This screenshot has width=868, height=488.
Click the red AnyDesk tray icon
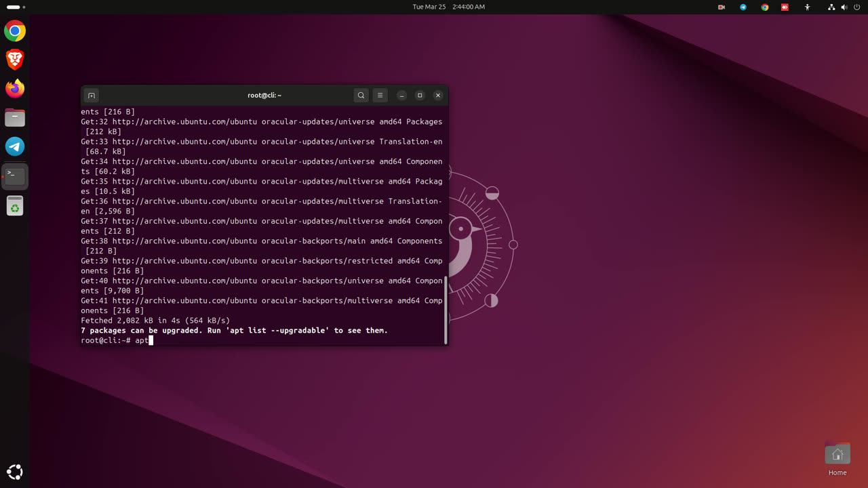click(785, 7)
